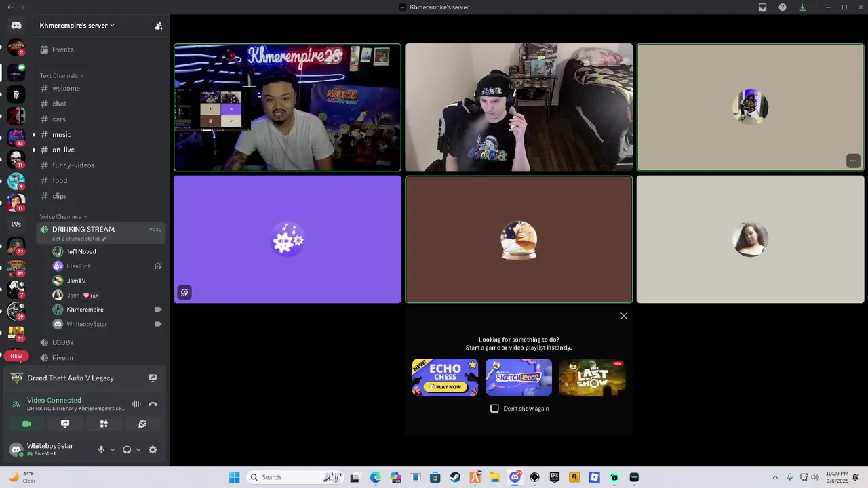The image size is (868, 488).
Task: Open User Settings gear icon
Action: [x=153, y=449]
